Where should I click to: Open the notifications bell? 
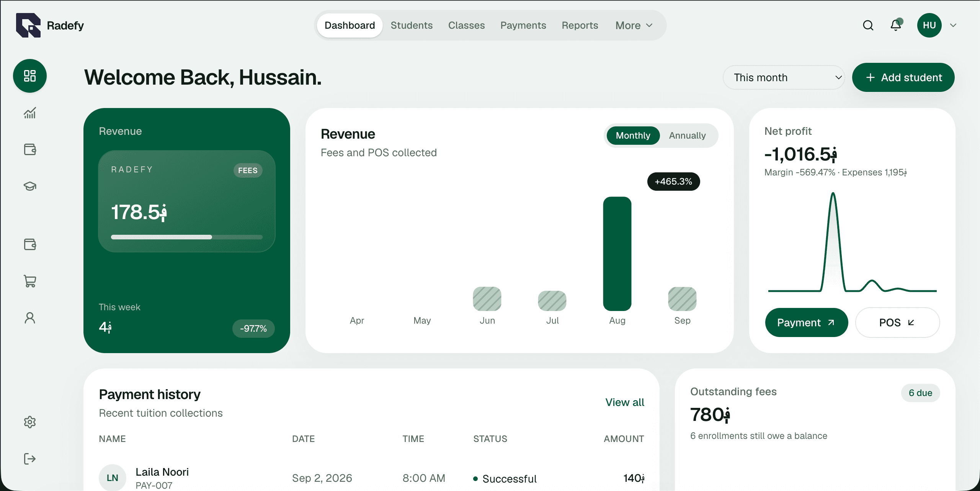click(896, 25)
